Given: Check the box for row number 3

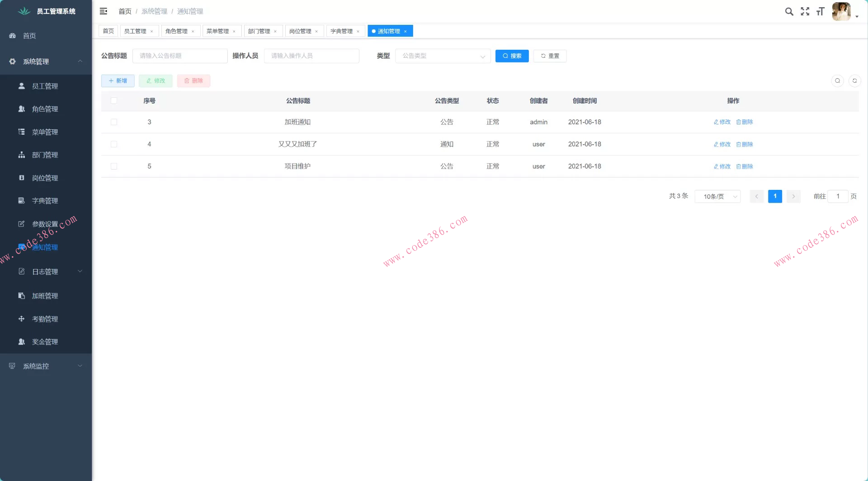Looking at the screenshot, I should point(114,122).
